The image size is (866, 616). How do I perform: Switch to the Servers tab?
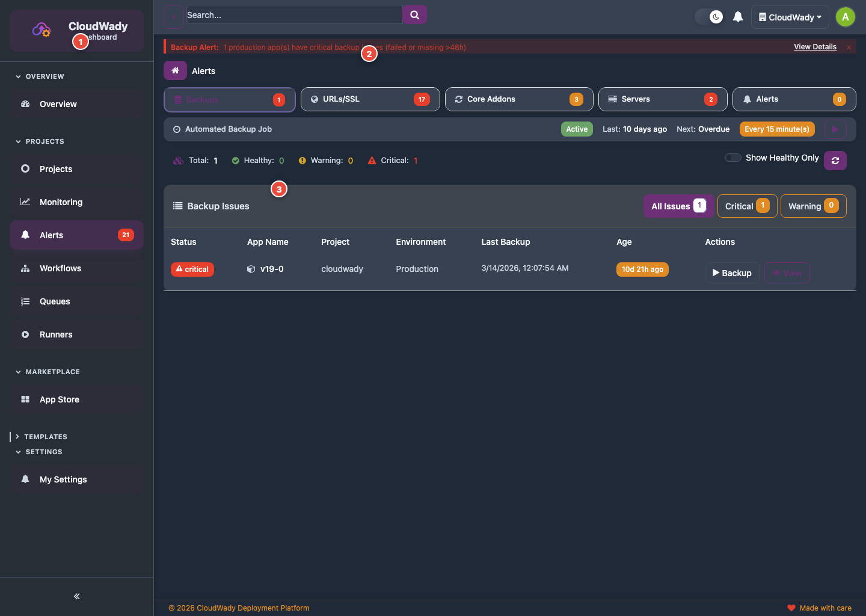coord(662,99)
